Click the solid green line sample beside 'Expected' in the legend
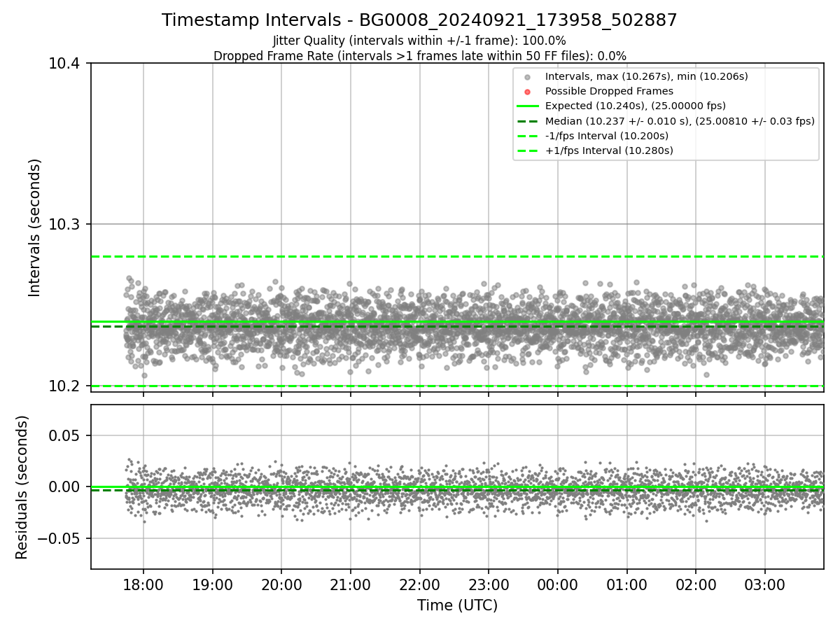The width and height of the screenshot is (840, 630). click(x=528, y=106)
